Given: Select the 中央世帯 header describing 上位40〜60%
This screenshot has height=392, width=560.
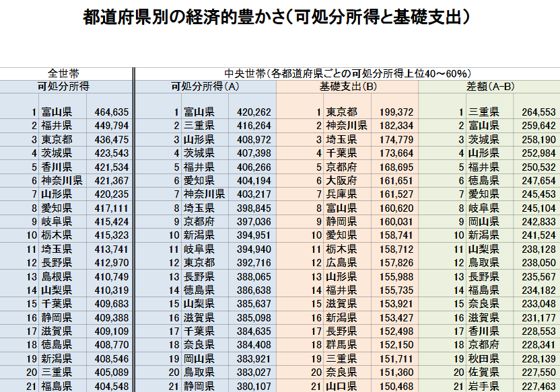Looking at the screenshot, I should (347, 73).
